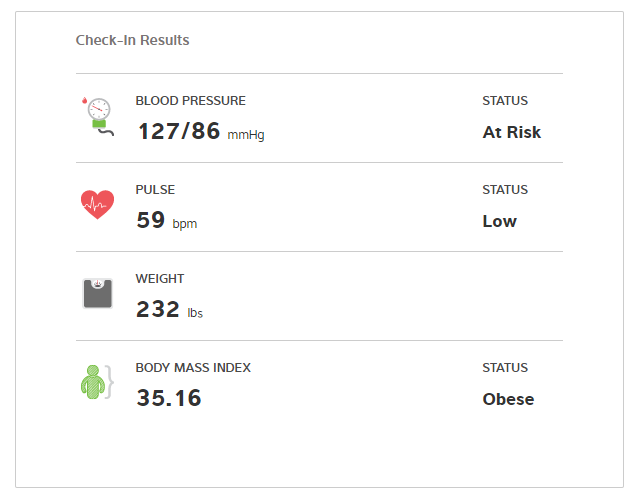Screen dimensions: 635x493
Task: Click the Low pulse status value
Action: [x=499, y=221]
